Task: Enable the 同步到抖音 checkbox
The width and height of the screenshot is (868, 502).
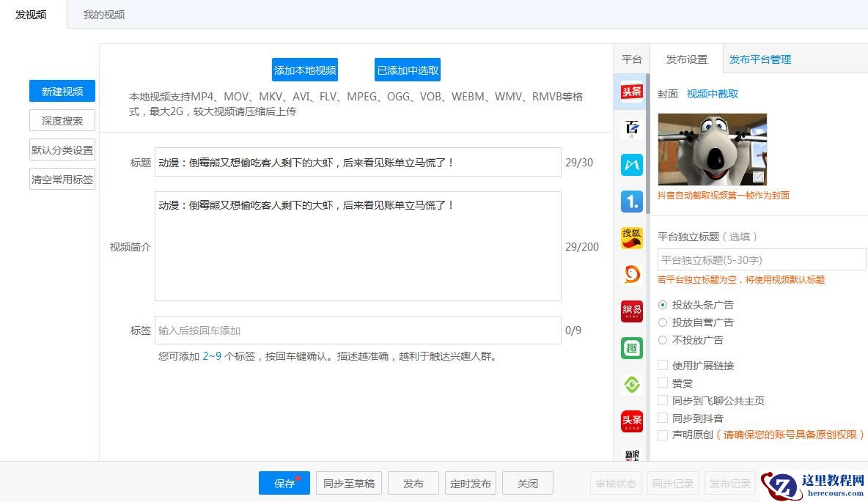Action: click(663, 418)
